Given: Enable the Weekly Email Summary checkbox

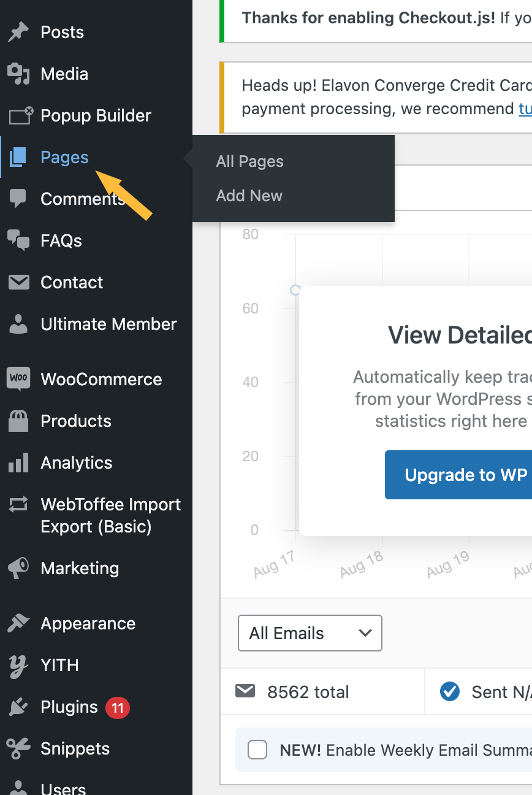Looking at the screenshot, I should (x=257, y=750).
